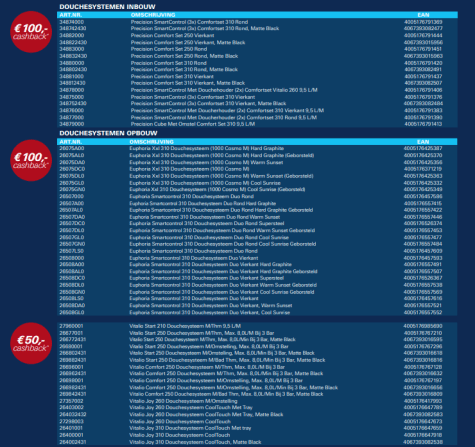Select 'Euphoria Smartcontrol 310 Douchesysteem Duo Vierkant Supersteel'
The image size is (475, 447).
[207, 278]
